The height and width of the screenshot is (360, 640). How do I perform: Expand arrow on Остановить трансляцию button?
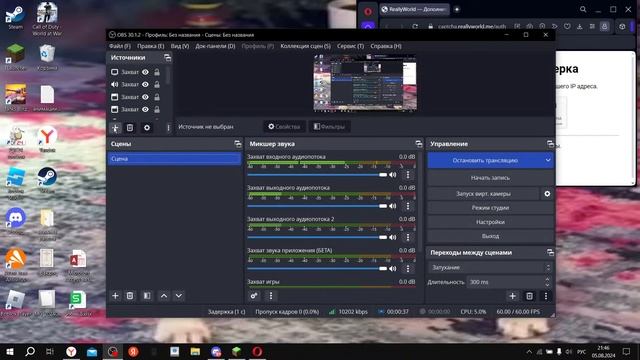[548, 160]
